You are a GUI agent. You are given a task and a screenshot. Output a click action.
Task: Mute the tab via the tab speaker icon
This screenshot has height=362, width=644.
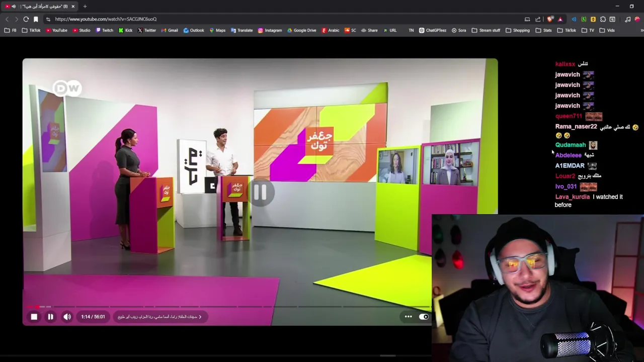14,7
